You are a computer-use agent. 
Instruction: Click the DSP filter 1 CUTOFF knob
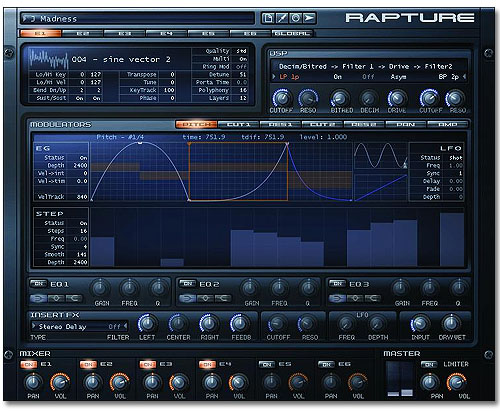point(282,98)
